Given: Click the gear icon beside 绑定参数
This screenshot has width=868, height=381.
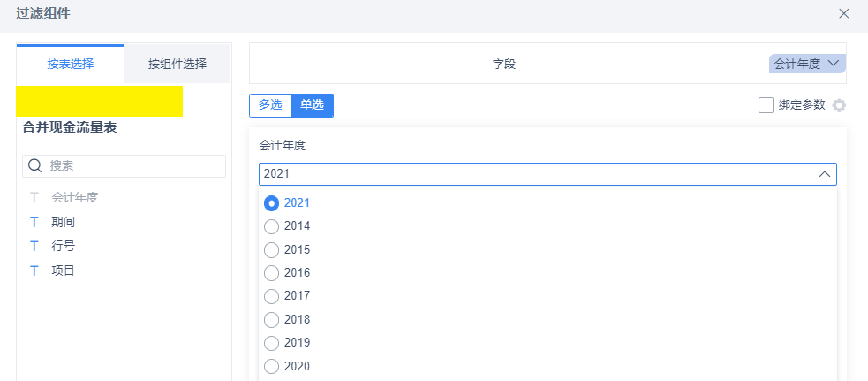Looking at the screenshot, I should coord(839,105).
